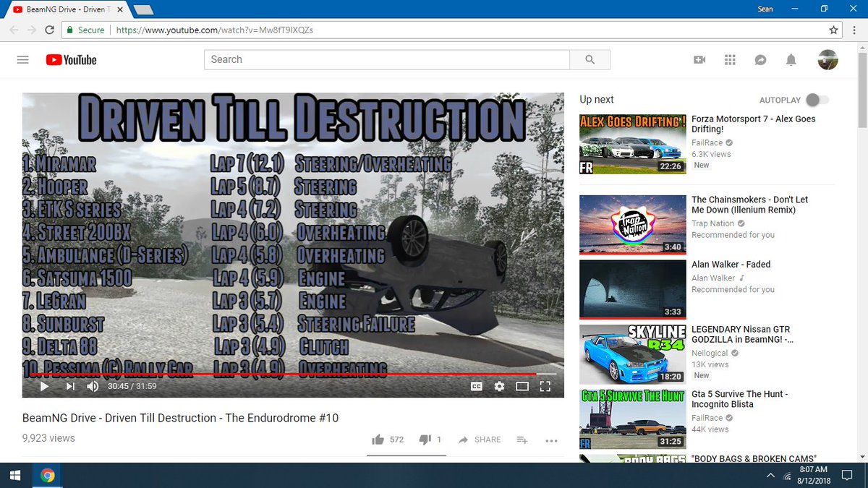Open the network wifi tray icon
This screenshot has width=868, height=488.
787,475
